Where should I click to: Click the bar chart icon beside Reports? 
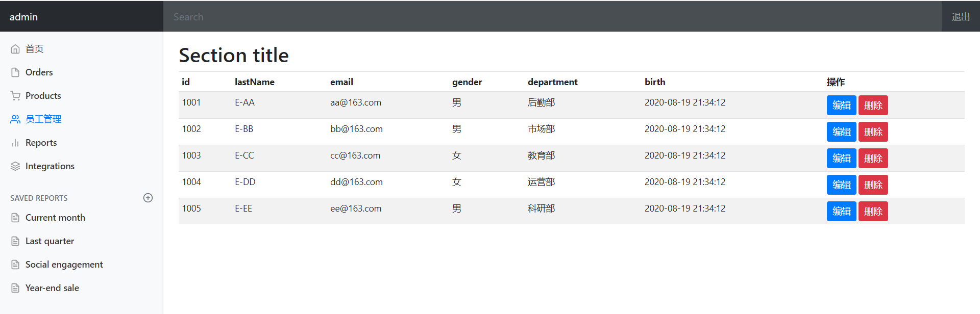point(15,143)
